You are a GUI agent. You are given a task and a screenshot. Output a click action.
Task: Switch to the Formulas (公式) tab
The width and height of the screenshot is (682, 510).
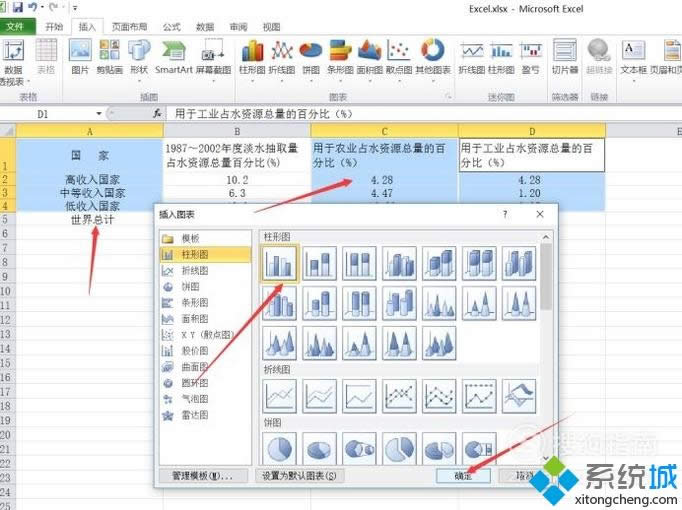click(x=171, y=27)
